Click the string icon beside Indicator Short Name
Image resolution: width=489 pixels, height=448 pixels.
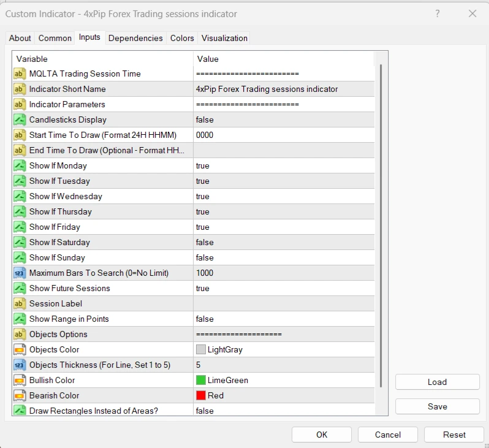(20, 89)
